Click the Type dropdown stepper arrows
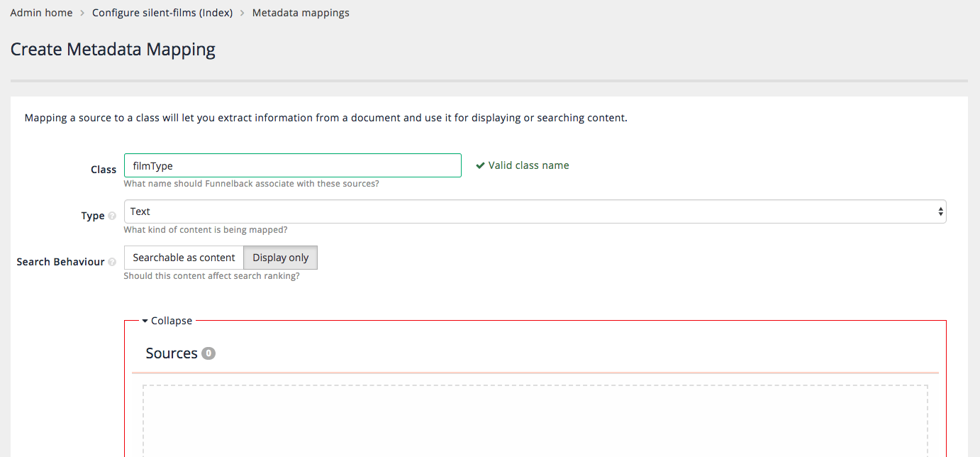The image size is (980, 457). click(940, 211)
